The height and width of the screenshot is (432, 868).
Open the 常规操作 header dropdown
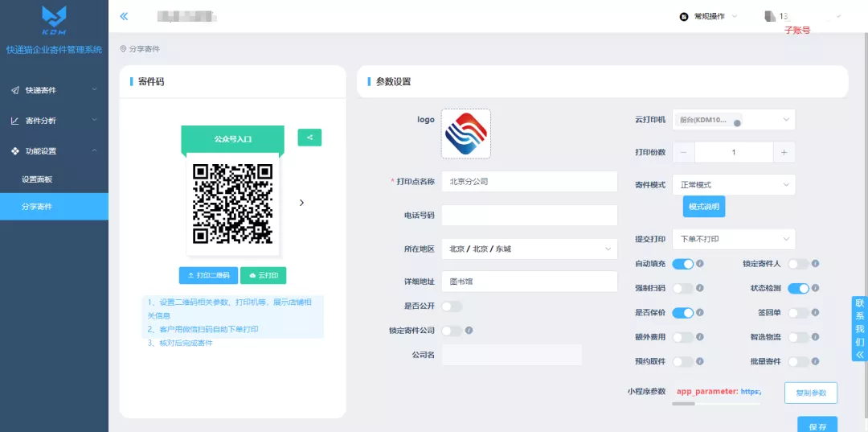click(x=709, y=17)
